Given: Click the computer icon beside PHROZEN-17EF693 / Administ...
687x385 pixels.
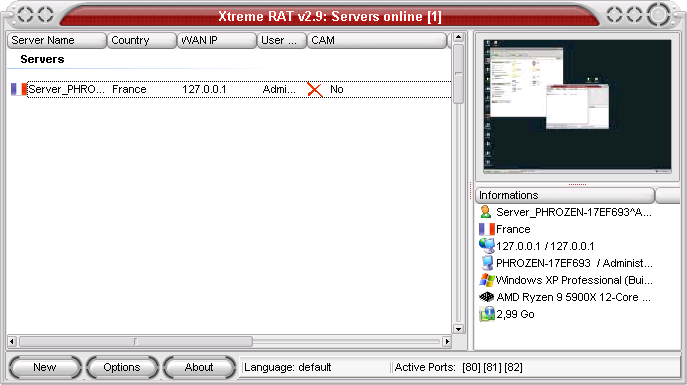Looking at the screenshot, I should pyautogui.click(x=487, y=263).
